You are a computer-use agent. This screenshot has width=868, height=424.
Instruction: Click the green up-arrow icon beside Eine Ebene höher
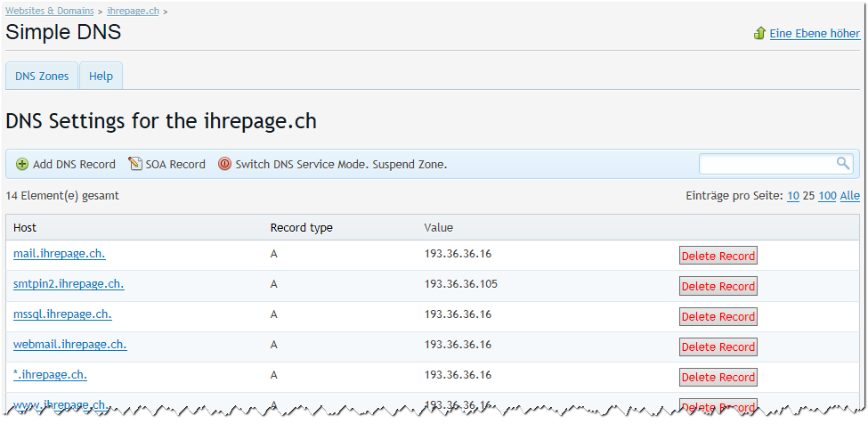759,34
